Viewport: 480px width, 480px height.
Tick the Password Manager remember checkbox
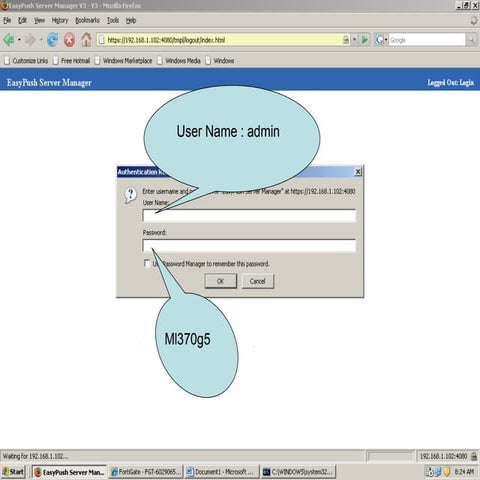tap(147, 263)
